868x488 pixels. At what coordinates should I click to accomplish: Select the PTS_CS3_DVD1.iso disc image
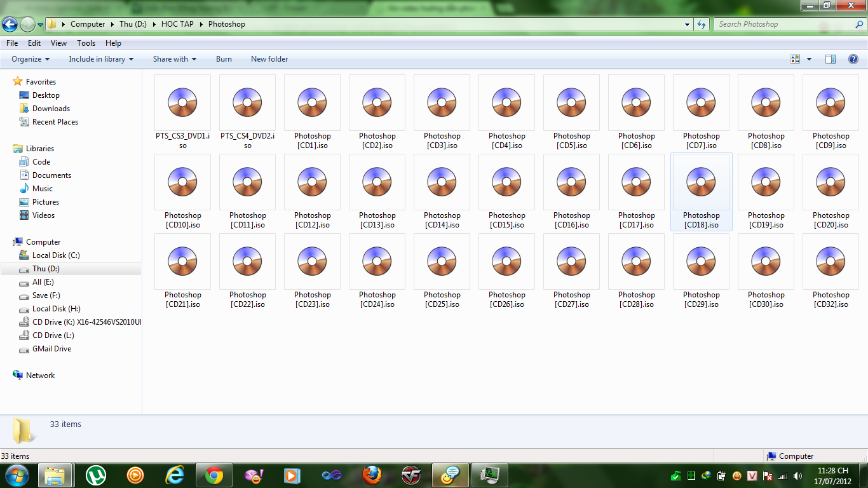[x=182, y=103]
